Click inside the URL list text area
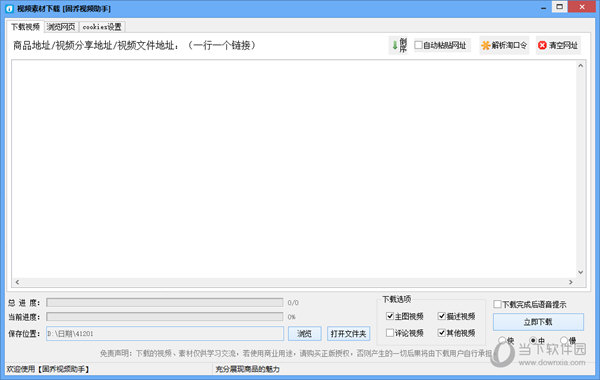Viewport: 600px width, 380px height. (x=294, y=168)
